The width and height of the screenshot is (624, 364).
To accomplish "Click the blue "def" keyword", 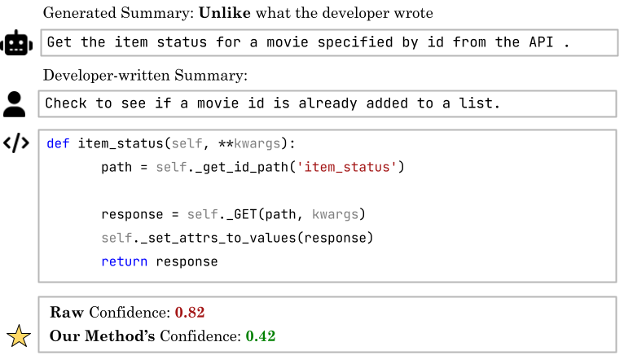I will tap(58, 144).
